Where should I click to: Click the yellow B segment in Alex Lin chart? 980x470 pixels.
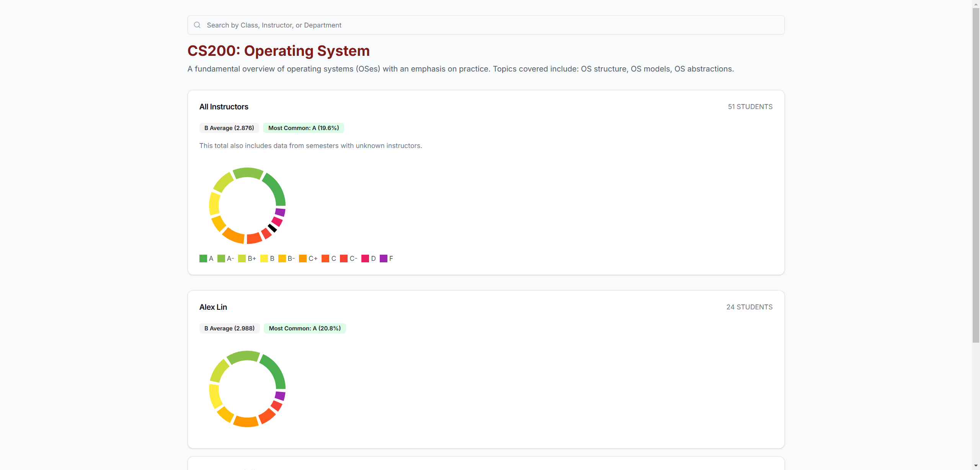[215, 396]
